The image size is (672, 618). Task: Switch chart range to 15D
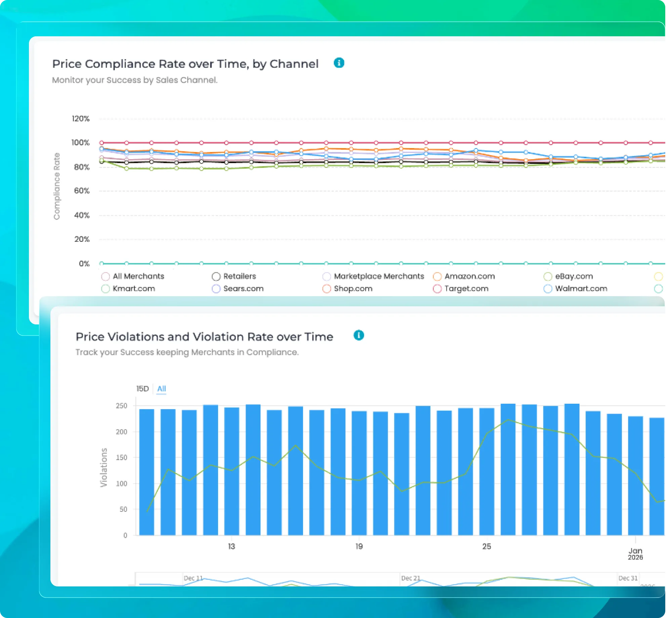click(x=142, y=389)
